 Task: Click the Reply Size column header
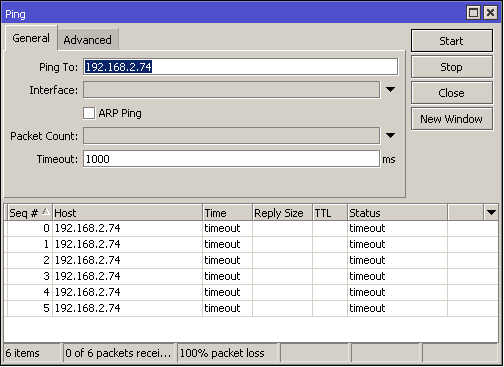(282, 213)
